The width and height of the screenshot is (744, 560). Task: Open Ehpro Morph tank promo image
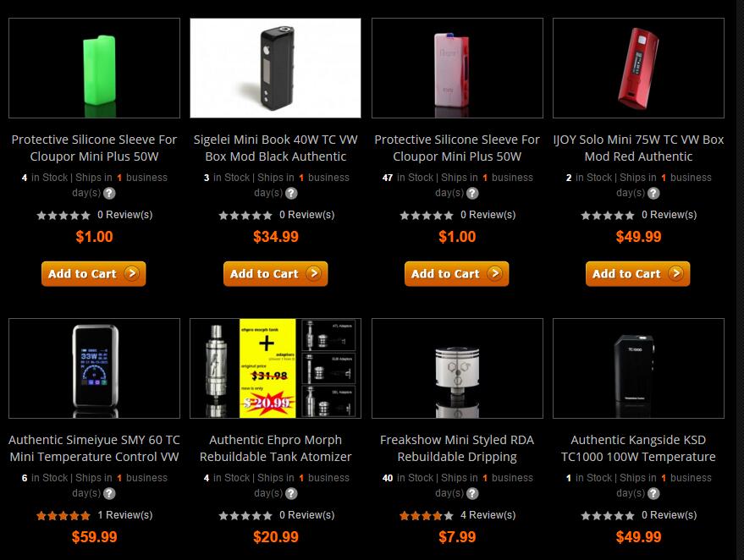pyautogui.click(x=275, y=368)
